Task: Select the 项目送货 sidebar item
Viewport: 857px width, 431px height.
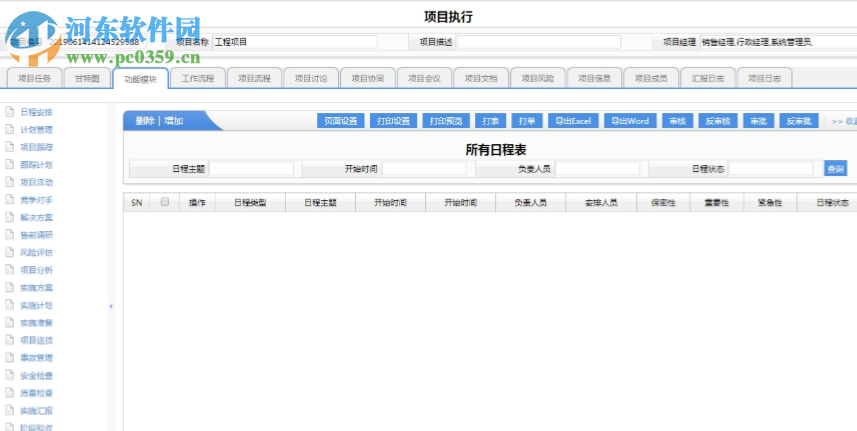Action: 36,340
